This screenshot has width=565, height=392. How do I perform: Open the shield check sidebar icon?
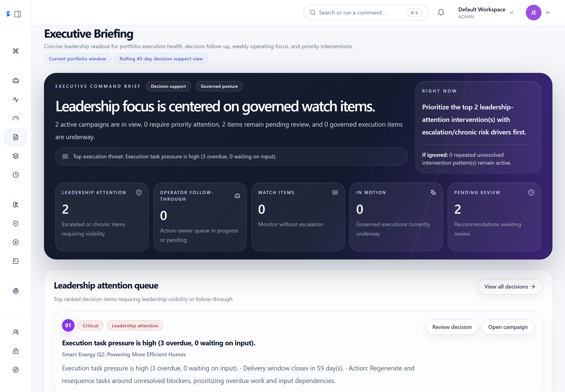(x=16, y=223)
